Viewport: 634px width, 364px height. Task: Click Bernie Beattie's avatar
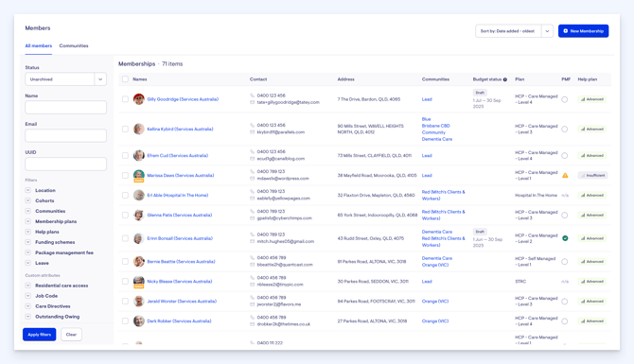click(139, 261)
